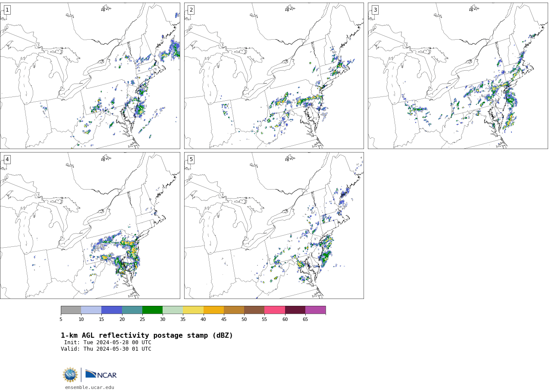Image resolution: width=552 pixels, height=392 pixels.
Task: Click the NCAR logo
Action: 101,374
